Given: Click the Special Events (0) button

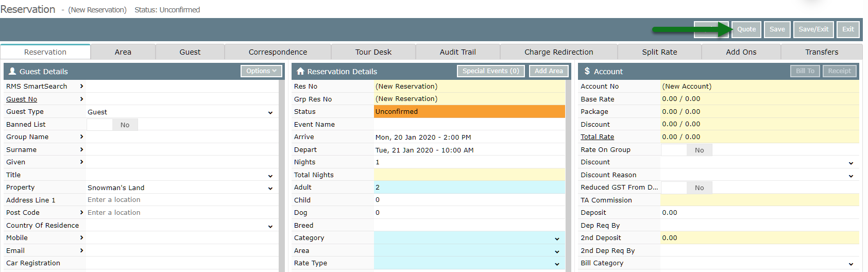Looking at the screenshot, I should (x=490, y=71).
